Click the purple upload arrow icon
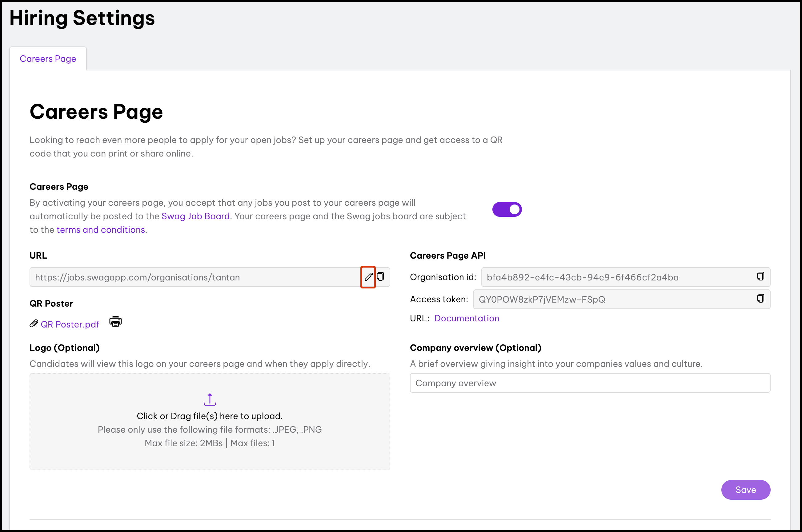 [x=210, y=399]
